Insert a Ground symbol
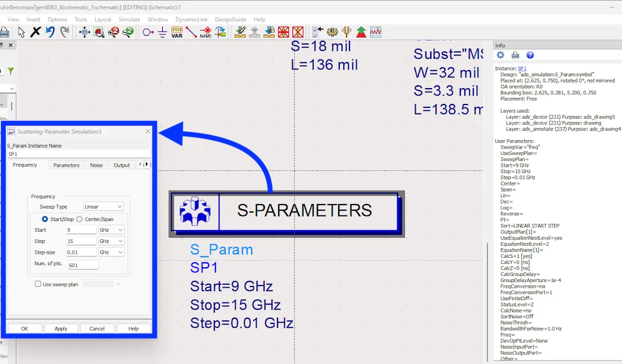The image size is (622, 364). tap(162, 32)
